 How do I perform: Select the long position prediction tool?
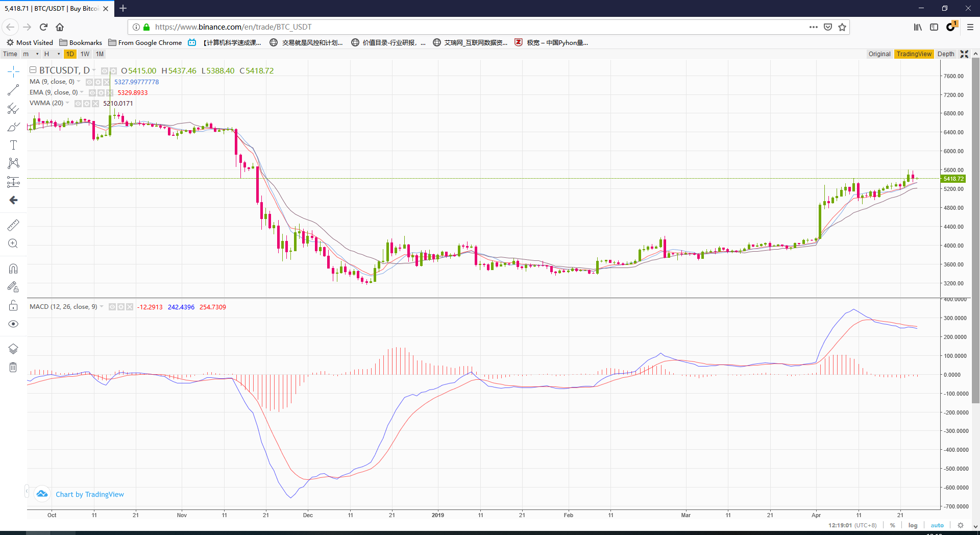[x=13, y=182]
